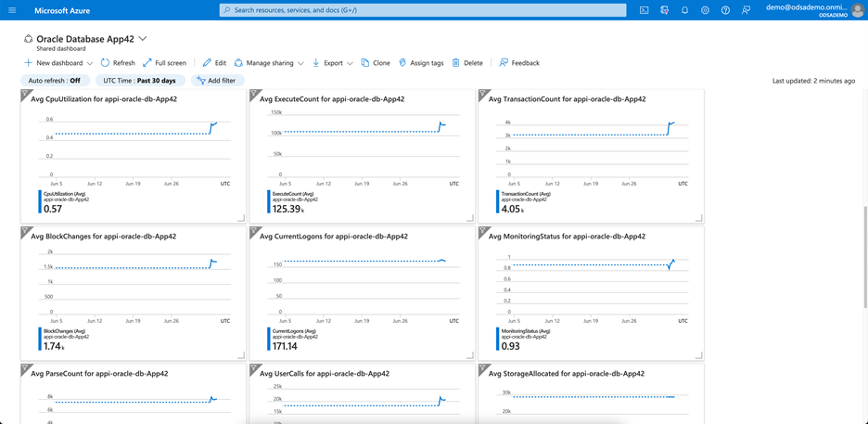Open the Export dropdown
Image resolution: width=868 pixels, height=424 pixels.
(x=333, y=63)
